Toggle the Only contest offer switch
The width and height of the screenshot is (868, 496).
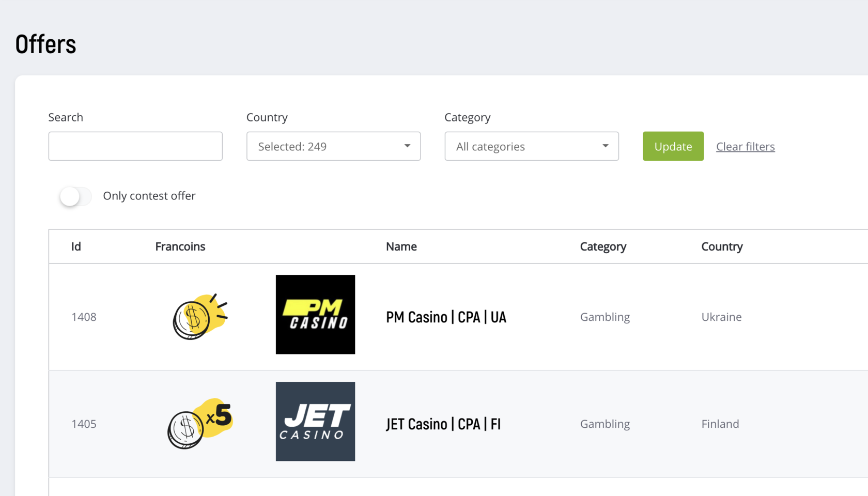[75, 196]
